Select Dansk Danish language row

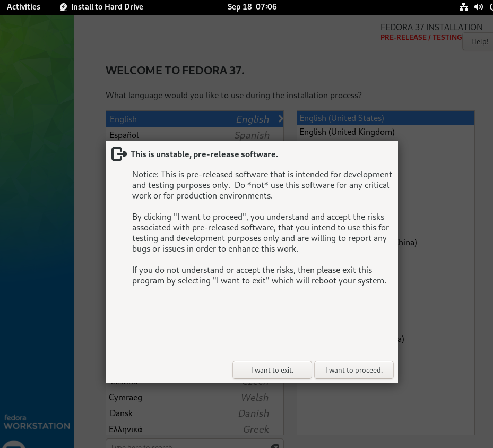195,413
